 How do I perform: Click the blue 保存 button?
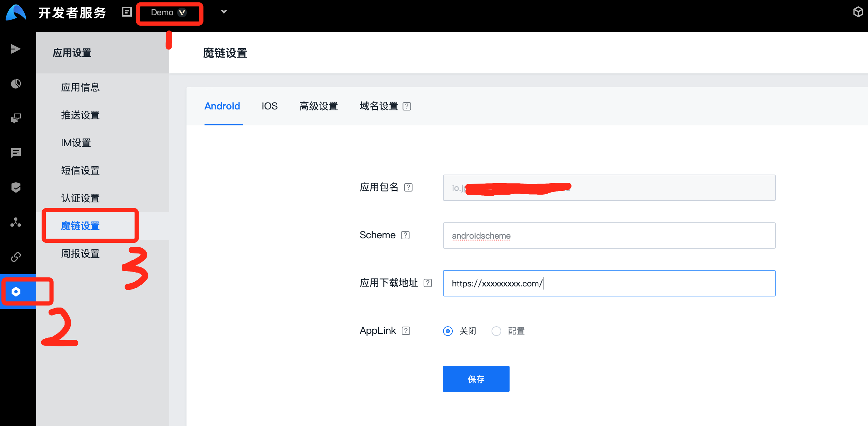(x=476, y=379)
